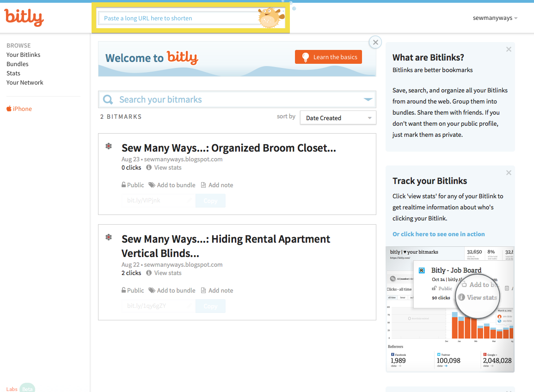Copy the bit.ly/1qy6gZY short link
Screen dimensions: 534x392
210,306
